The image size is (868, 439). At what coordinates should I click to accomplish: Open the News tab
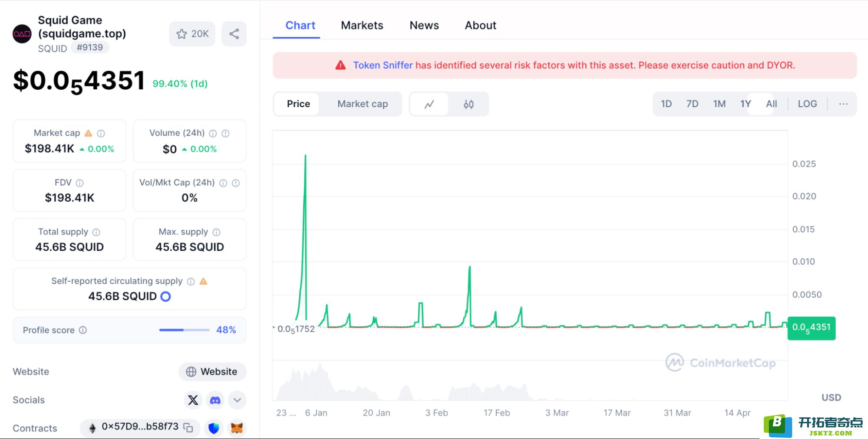point(424,26)
